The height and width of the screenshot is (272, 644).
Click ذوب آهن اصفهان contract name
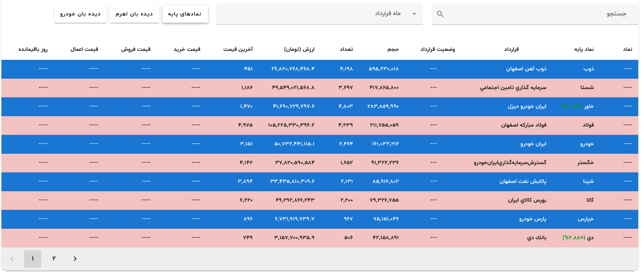coord(526,69)
